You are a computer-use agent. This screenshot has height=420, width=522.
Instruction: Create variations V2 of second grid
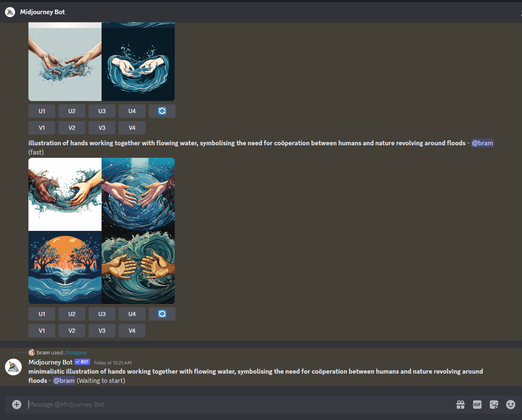tap(72, 331)
